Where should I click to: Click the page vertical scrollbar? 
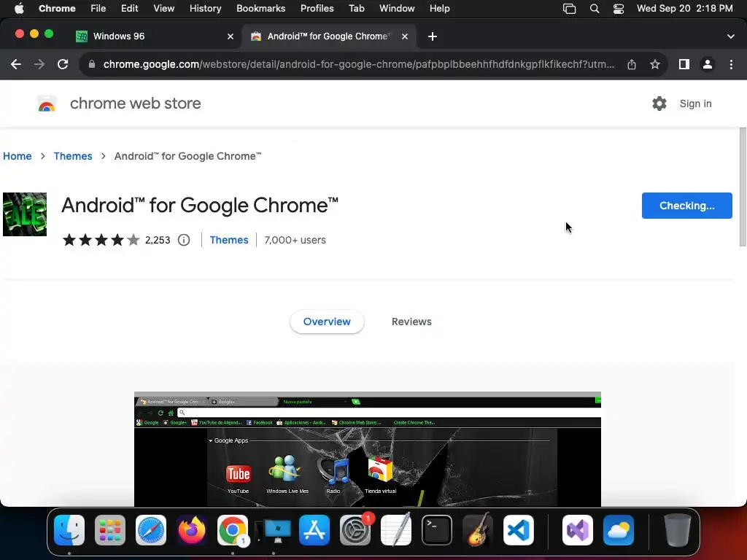(743, 187)
